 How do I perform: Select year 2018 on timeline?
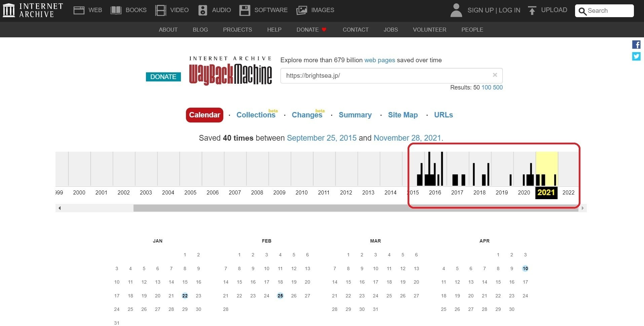(x=479, y=192)
